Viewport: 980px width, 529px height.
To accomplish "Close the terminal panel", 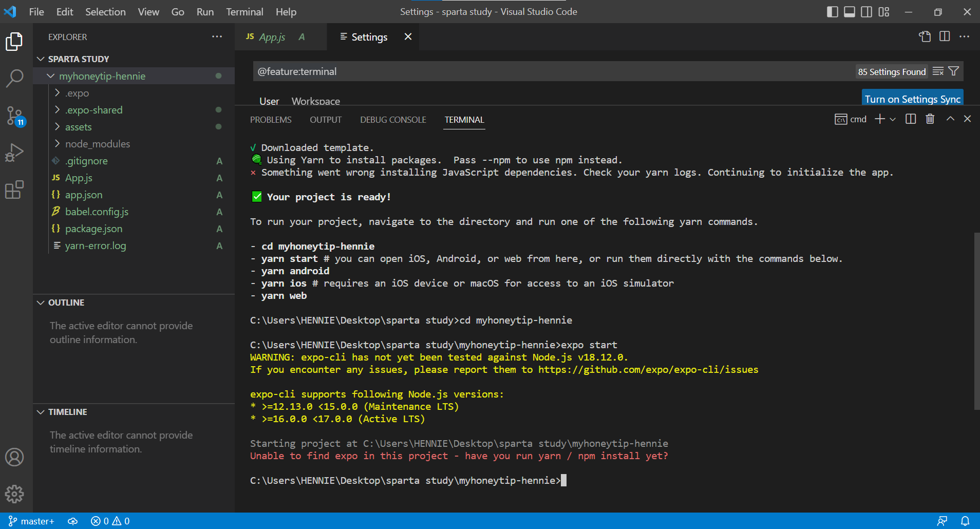I will click(967, 119).
